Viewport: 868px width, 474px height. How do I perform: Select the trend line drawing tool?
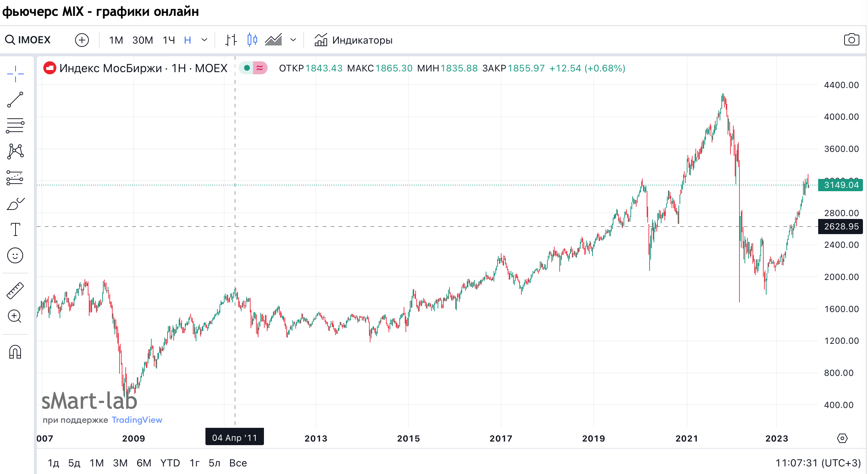point(15,100)
